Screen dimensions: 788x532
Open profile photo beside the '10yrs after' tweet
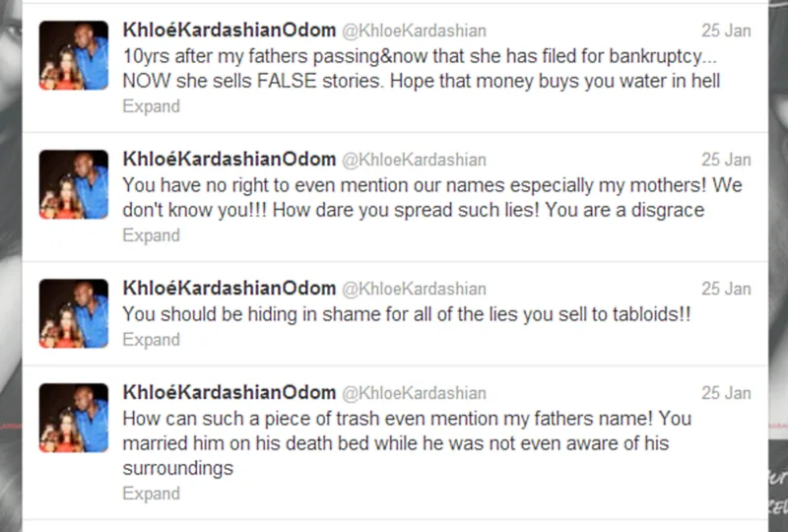click(74, 55)
